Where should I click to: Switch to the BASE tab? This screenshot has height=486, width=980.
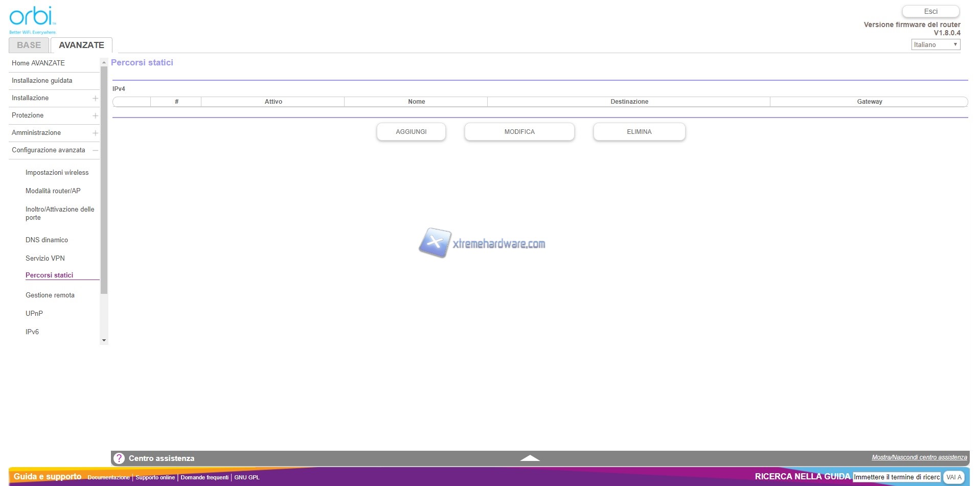pyautogui.click(x=29, y=45)
